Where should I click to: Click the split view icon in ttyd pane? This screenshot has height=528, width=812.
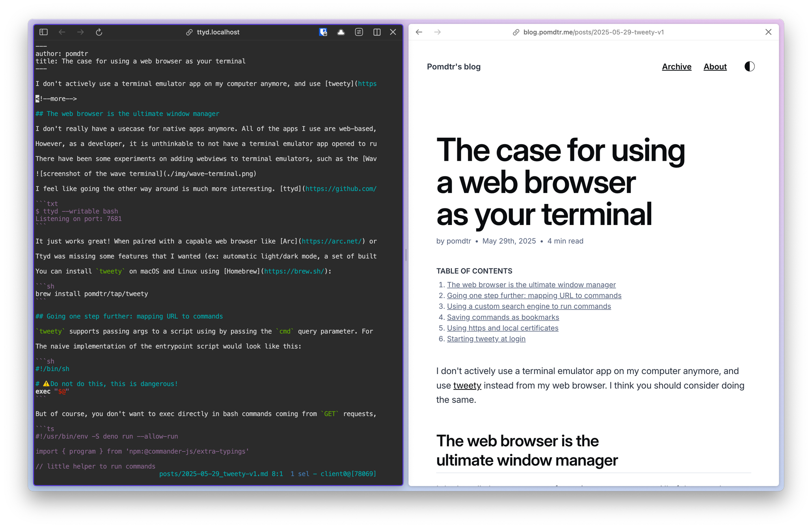(x=377, y=32)
